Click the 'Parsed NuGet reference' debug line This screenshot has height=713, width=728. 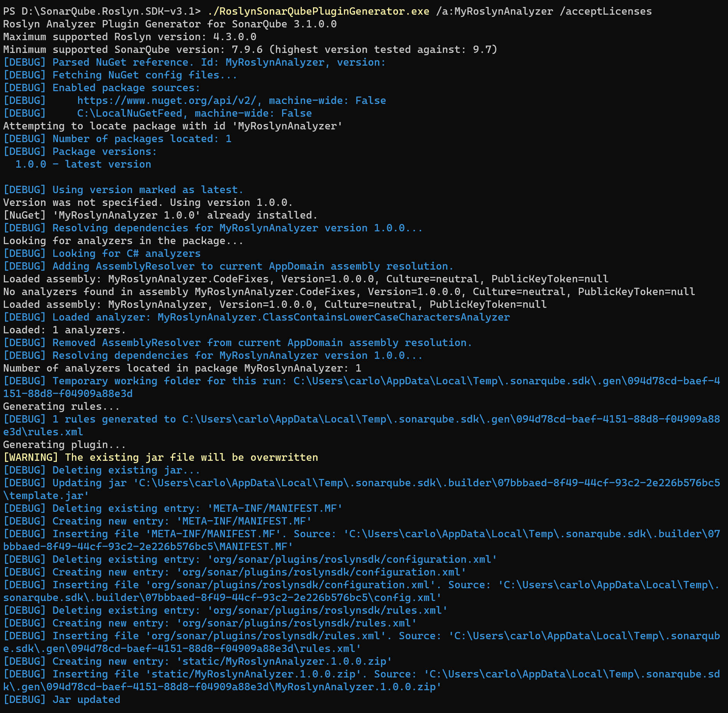point(195,62)
